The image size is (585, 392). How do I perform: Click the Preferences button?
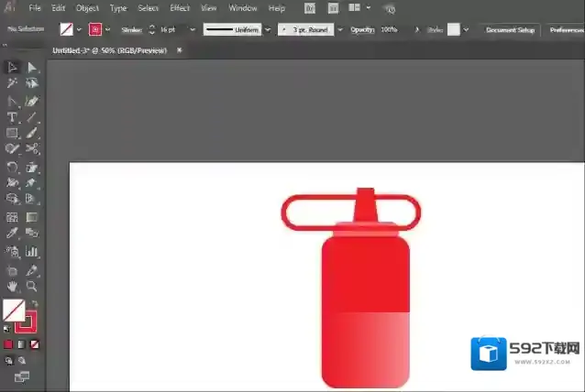pyautogui.click(x=566, y=29)
